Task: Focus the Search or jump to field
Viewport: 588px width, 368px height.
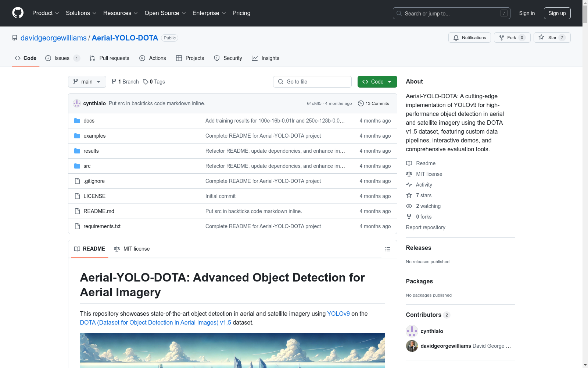Action: 452,13
